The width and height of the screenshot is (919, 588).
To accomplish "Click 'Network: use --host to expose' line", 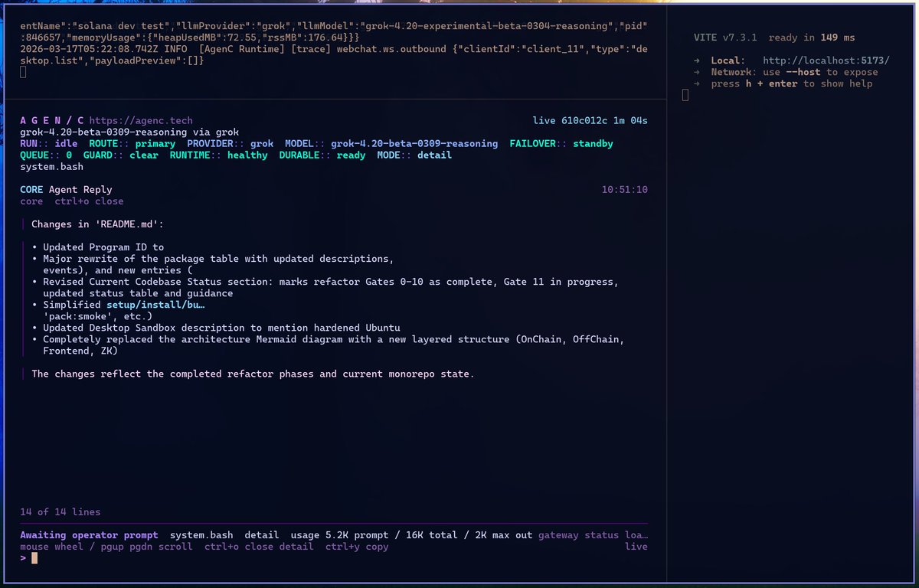I will [x=784, y=72].
